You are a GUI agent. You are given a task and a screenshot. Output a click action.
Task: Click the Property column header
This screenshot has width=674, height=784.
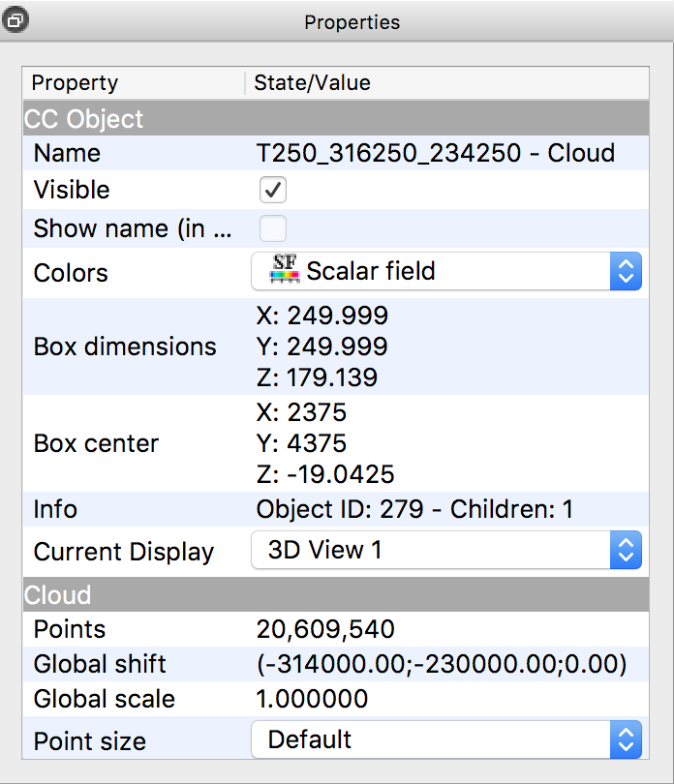click(x=75, y=83)
